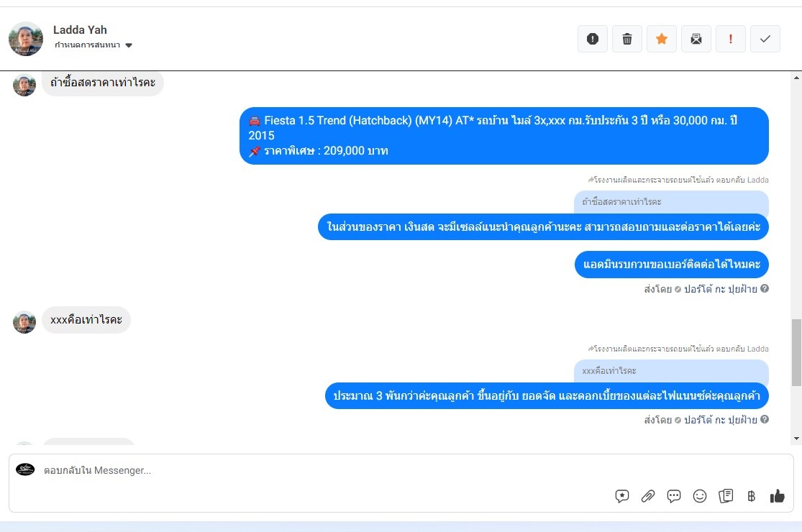Click the chat scrollbar up arrow
This screenshot has width=802, height=532.
[796, 78]
